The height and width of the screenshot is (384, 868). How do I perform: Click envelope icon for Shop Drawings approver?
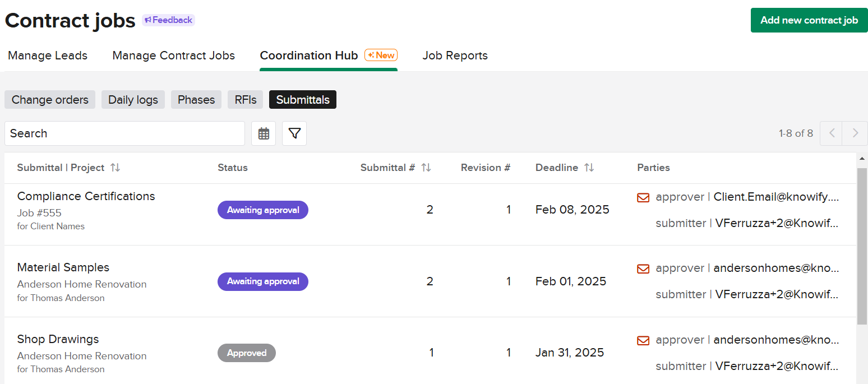(x=643, y=340)
